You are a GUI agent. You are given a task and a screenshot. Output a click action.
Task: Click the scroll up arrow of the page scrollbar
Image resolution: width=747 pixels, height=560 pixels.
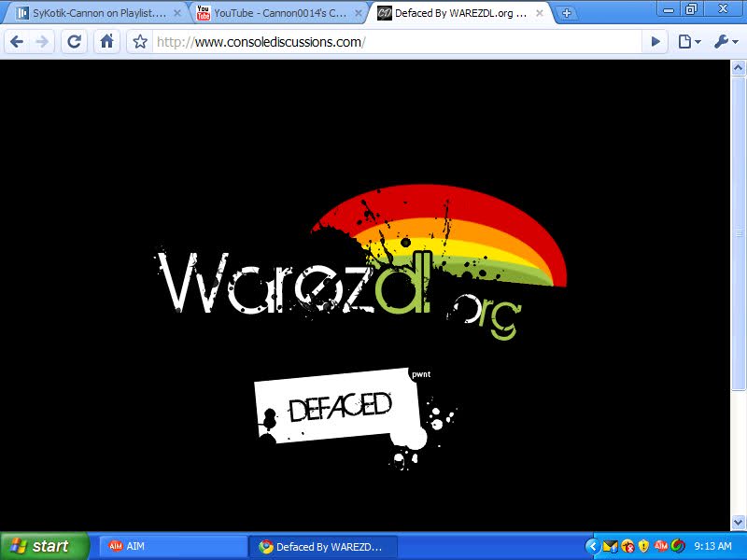coord(739,68)
